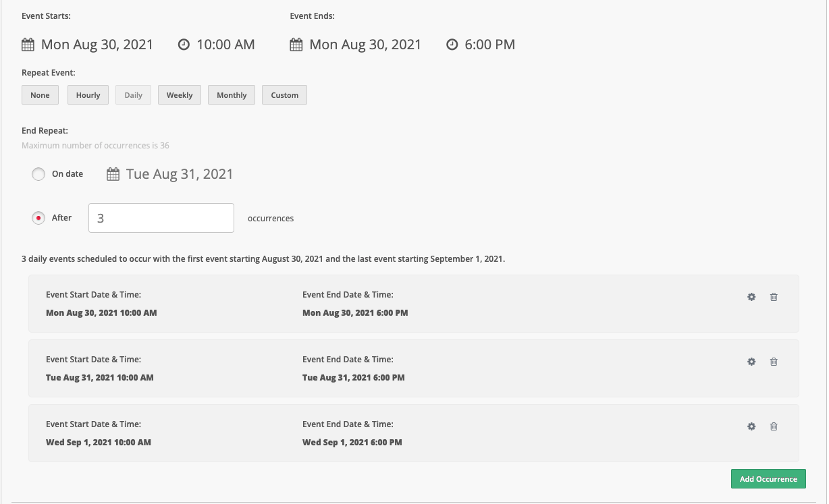
Task: Open the event start date Mon Aug 30, 2021
Action: (97, 45)
